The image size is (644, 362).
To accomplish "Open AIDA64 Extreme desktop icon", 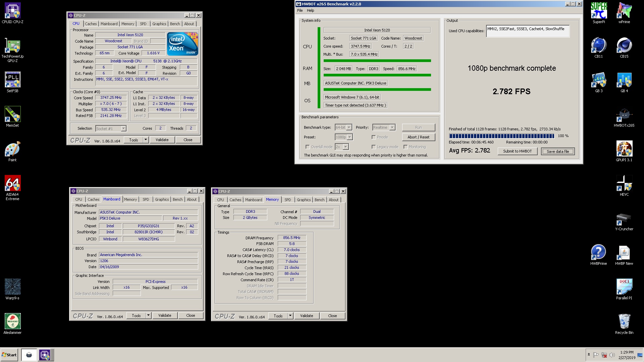I will point(12,188).
